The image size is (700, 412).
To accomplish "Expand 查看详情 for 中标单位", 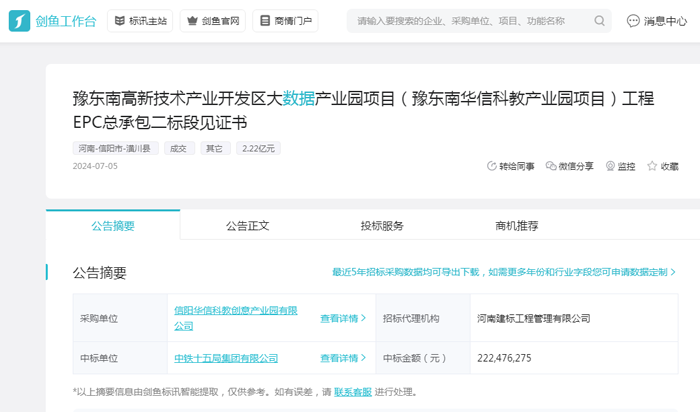I will [x=340, y=358].
